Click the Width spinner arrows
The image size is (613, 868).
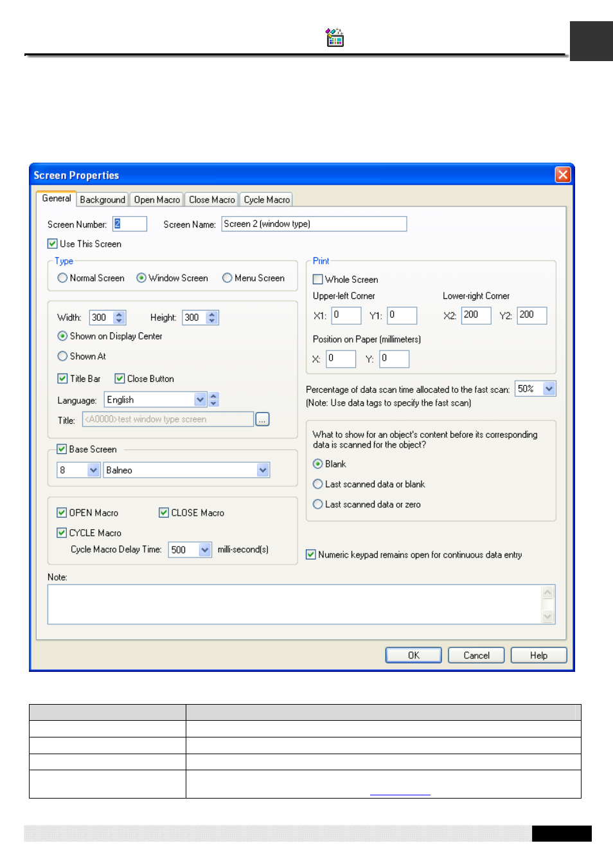coord(119,318)
